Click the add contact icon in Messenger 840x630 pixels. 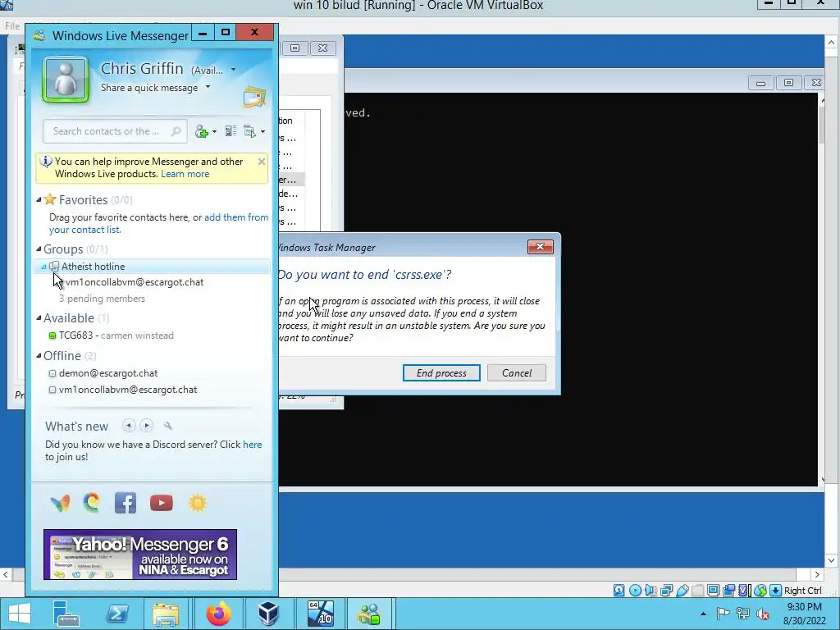(x=202, y=132)
